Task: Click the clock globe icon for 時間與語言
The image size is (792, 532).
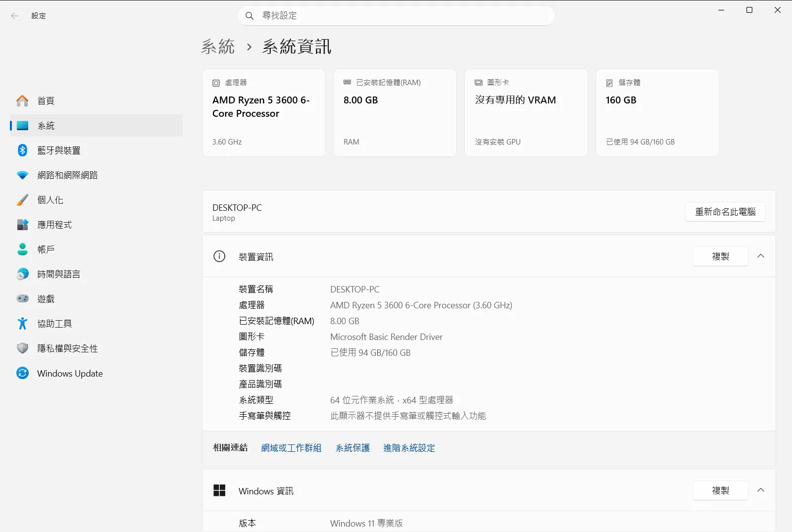Action: pos(22,274)
